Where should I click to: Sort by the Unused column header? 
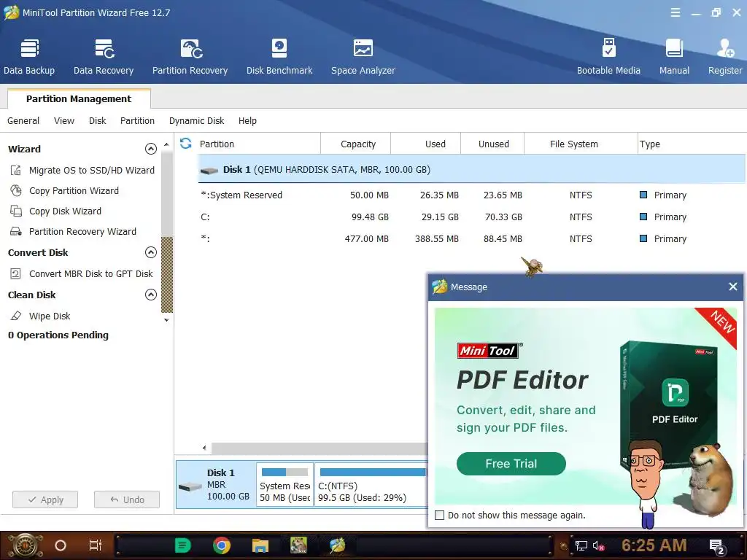492,144
